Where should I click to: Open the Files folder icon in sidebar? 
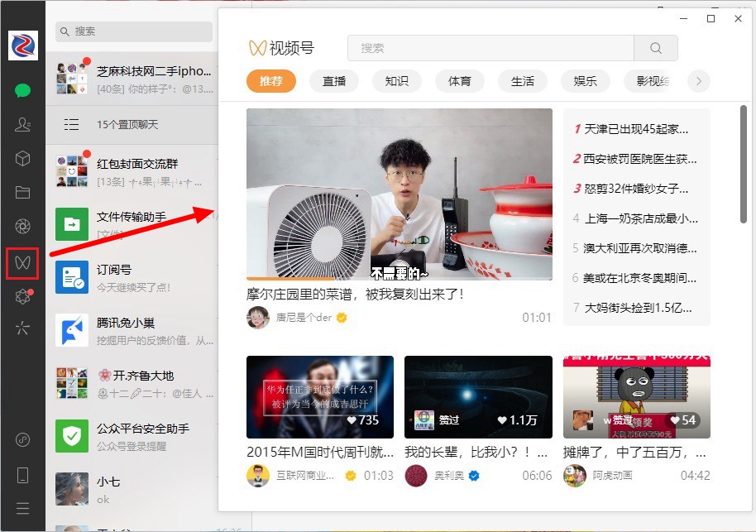tap(22, 192)
